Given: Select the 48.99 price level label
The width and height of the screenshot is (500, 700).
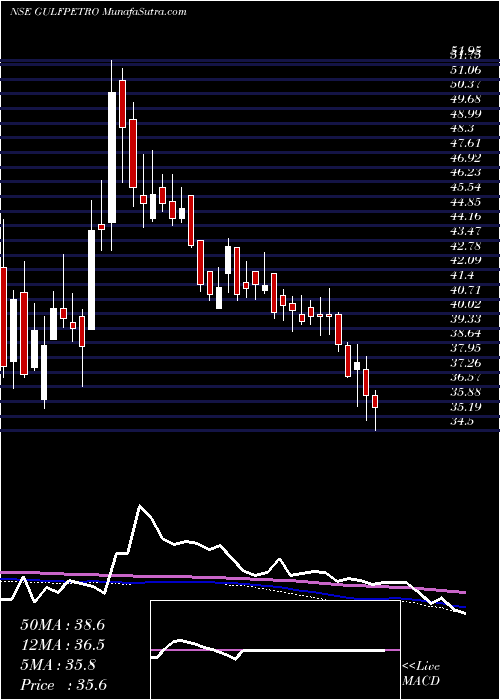Looking at the screenshot, I should 466,114.
